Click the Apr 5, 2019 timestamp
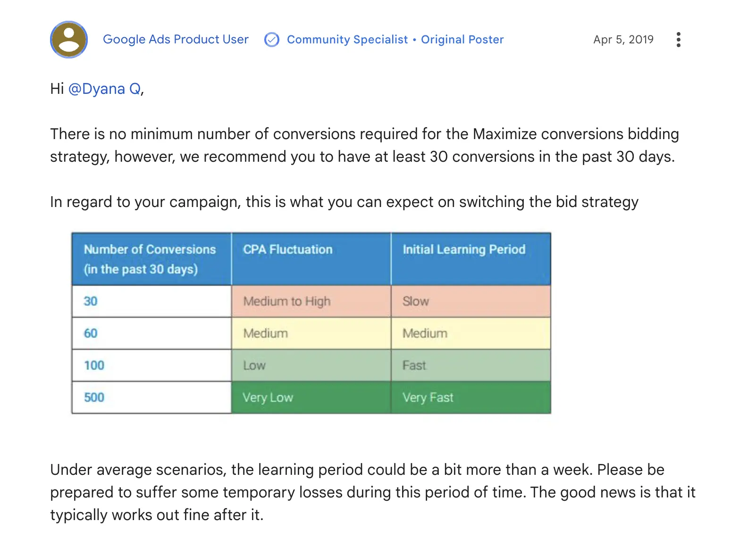Screen dimensions: 756x546 point(623,40)
